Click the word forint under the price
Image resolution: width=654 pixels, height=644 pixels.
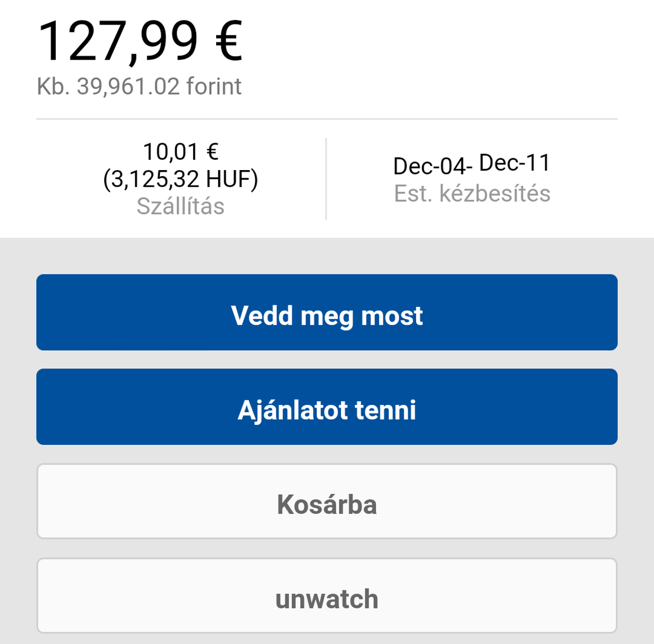pyautogui.click(x=214, y=86)
